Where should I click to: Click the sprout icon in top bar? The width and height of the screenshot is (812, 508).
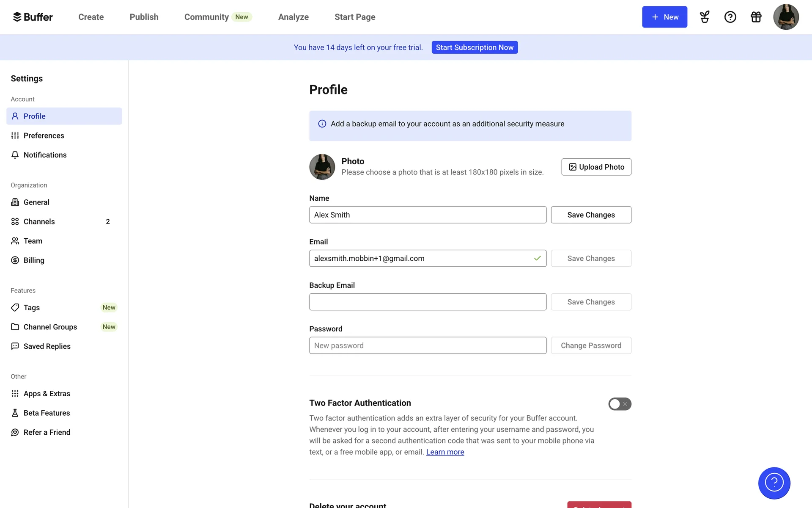(705, 17)
